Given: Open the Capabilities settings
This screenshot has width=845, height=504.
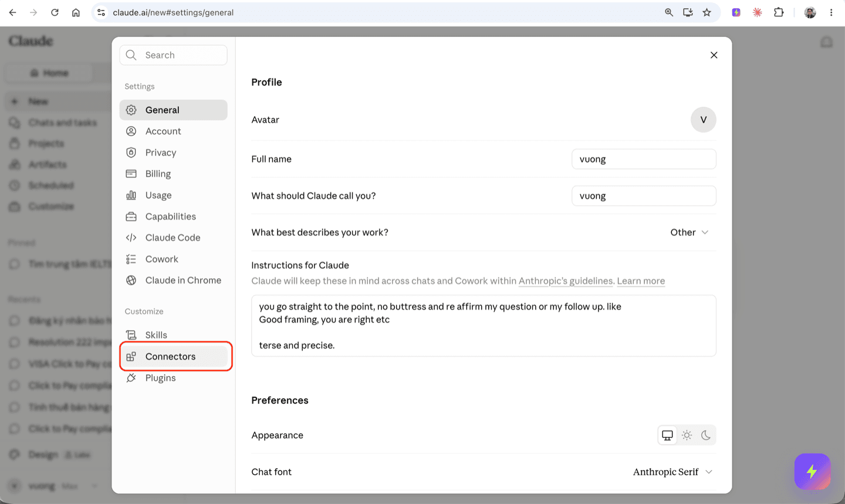Looking at the screenshot, I should tap(173, 217).
